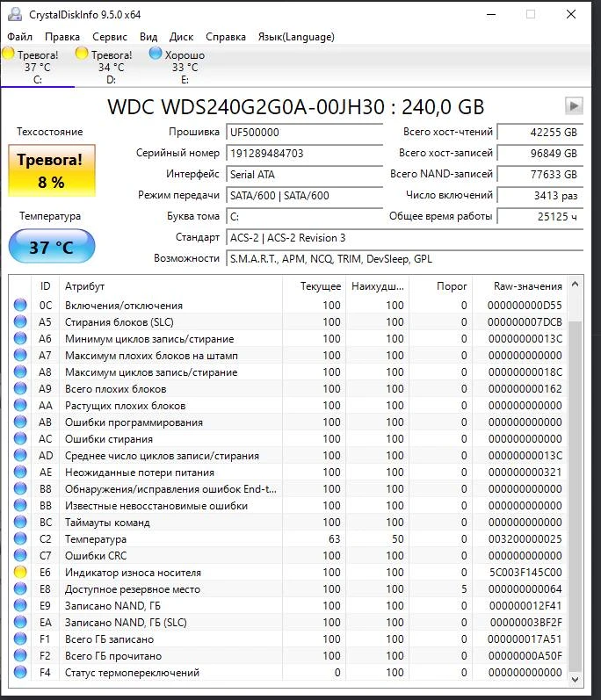The width and height of the screenshot is (601, 700).
Task: Click the blue status dot of attribute BC
Action: click(x=20, y=522)
